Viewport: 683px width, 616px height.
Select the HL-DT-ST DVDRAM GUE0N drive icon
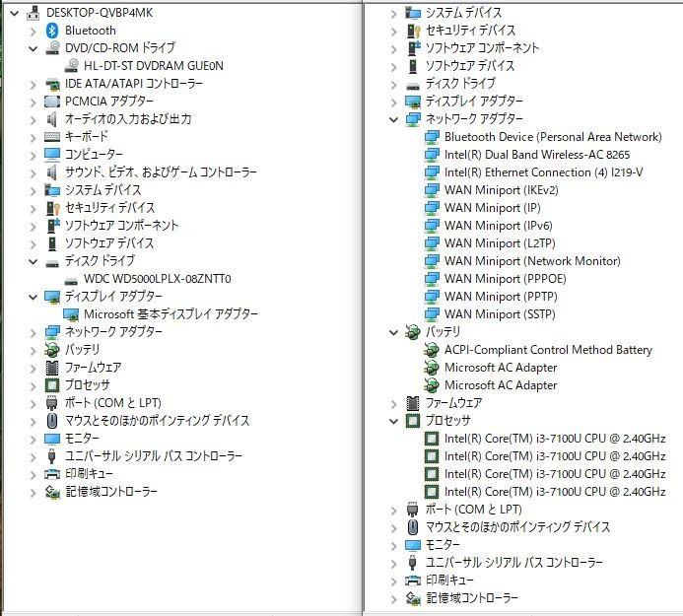pos(71,65)
